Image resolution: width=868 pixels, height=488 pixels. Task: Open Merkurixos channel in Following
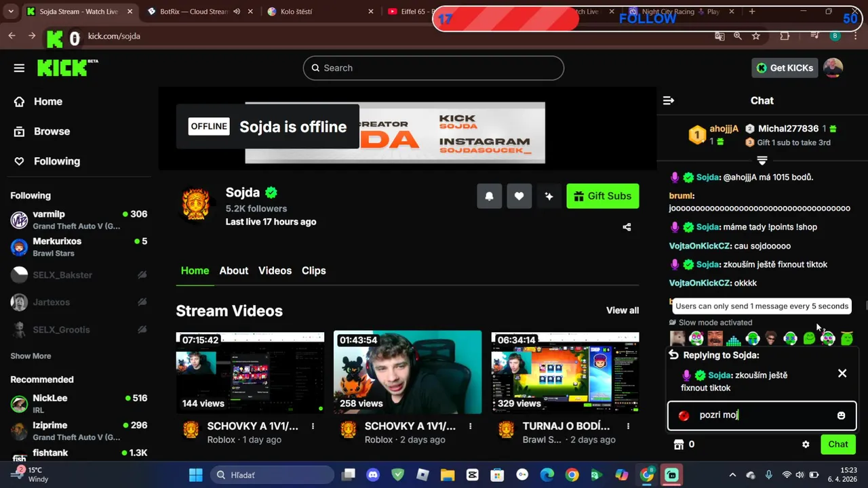point(79,247)
